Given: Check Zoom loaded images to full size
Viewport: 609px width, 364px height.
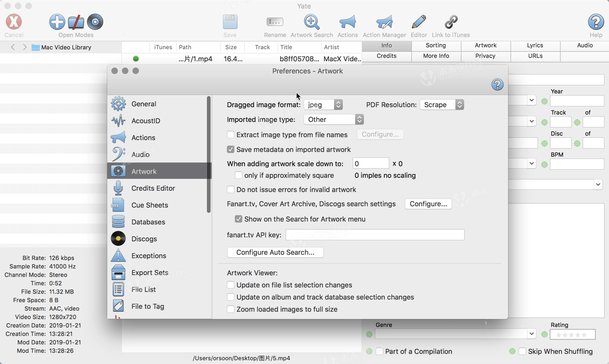Looking at the screenshot, I should pos(231,309).
